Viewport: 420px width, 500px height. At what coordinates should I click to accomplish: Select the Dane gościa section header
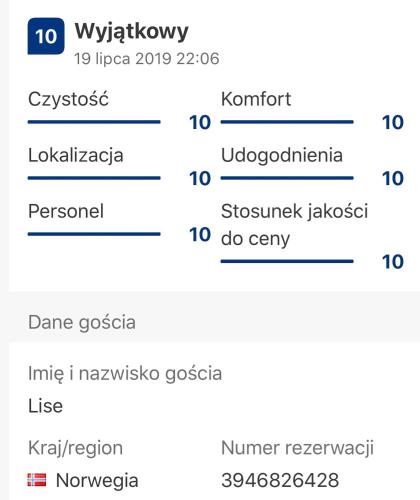(x=82, y=323)
